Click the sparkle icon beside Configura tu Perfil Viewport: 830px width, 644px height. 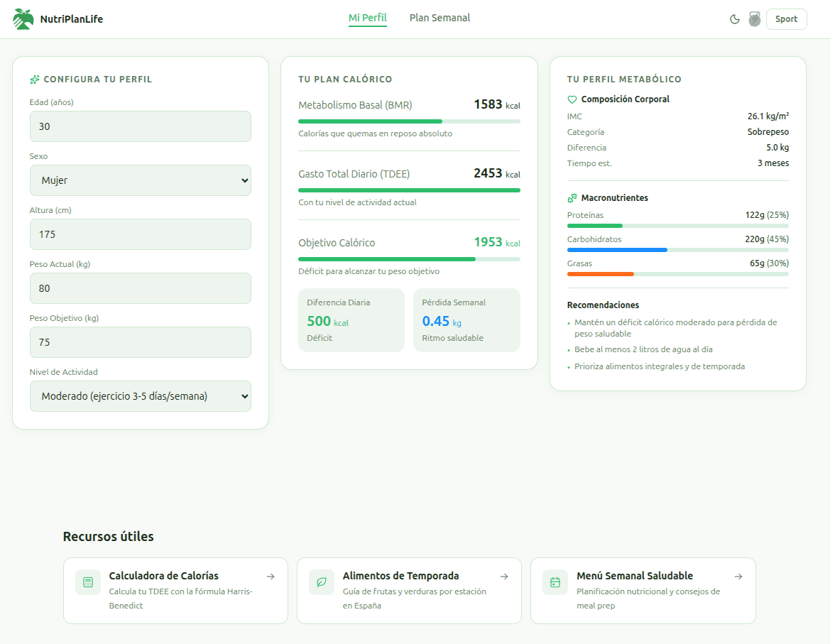click(x=34, y=80)
